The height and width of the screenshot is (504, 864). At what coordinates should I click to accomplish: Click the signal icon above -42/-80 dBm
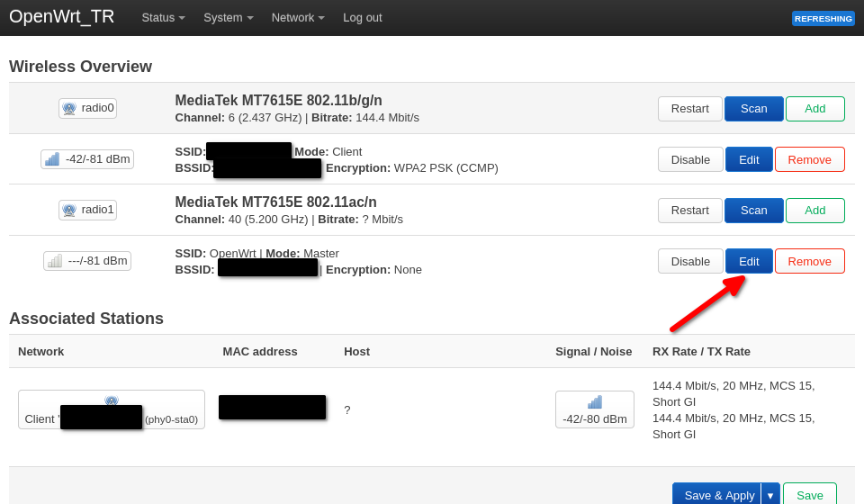(x=595, y=402)
